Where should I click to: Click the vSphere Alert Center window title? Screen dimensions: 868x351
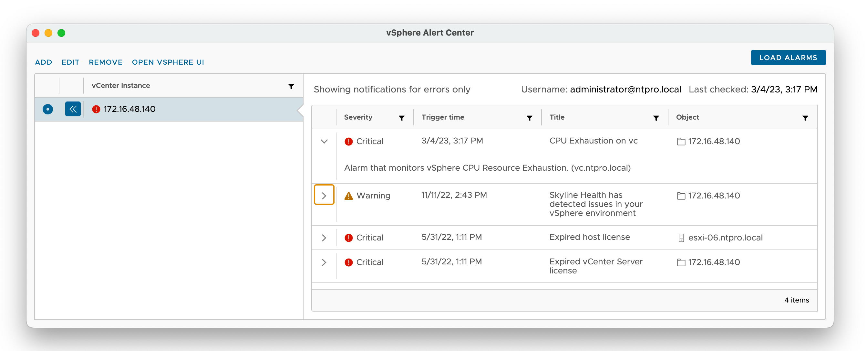point(429,33)
